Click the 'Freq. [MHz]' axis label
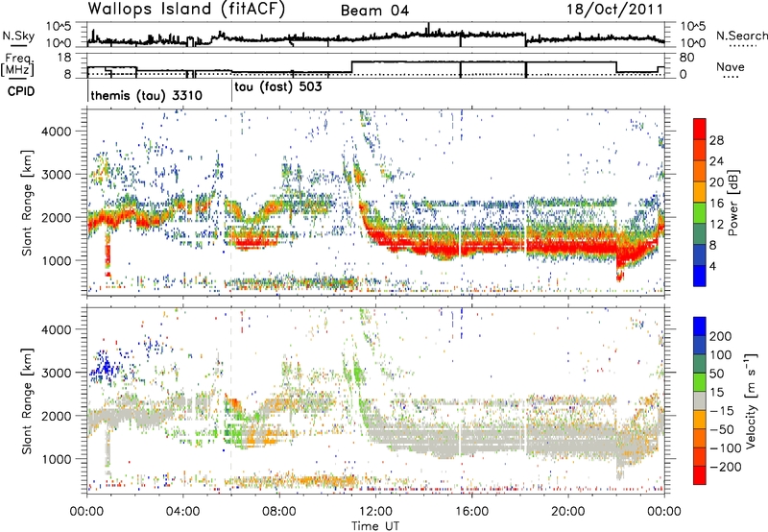The width and height of the screenshot is (768, 532). click(17, 64)
